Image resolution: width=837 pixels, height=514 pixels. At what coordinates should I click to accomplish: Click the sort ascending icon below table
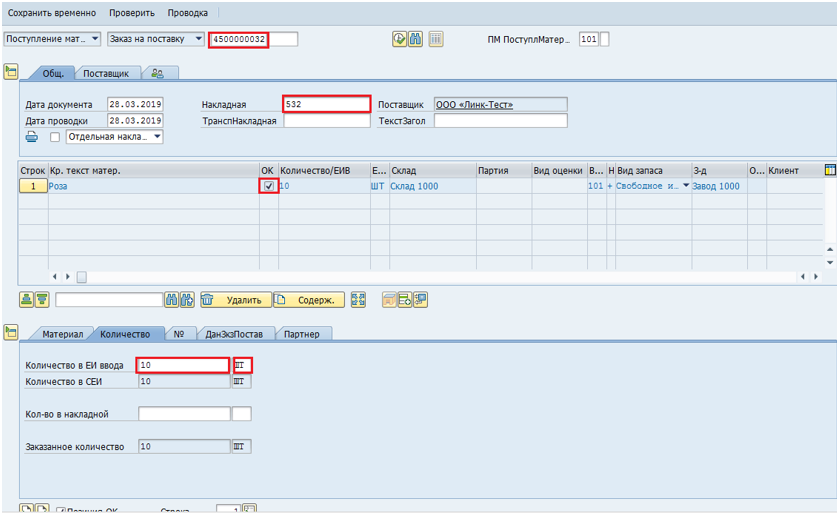[x=27, y=299]
